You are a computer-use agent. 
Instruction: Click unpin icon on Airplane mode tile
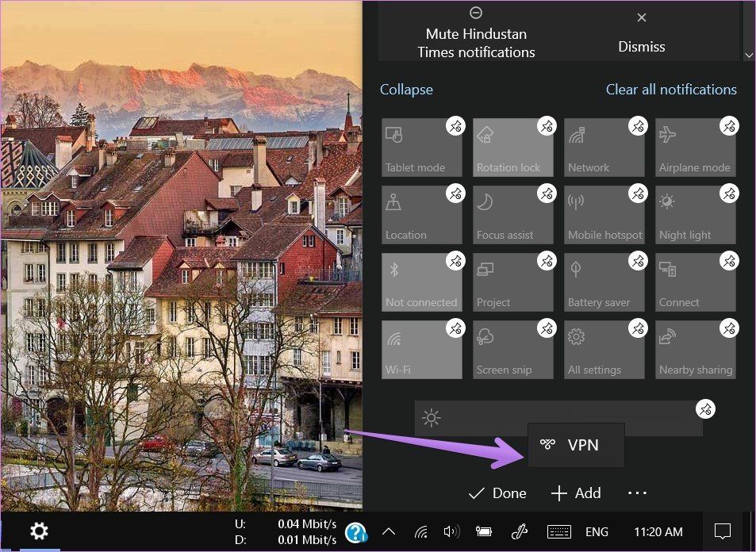[x=728, y=126]
